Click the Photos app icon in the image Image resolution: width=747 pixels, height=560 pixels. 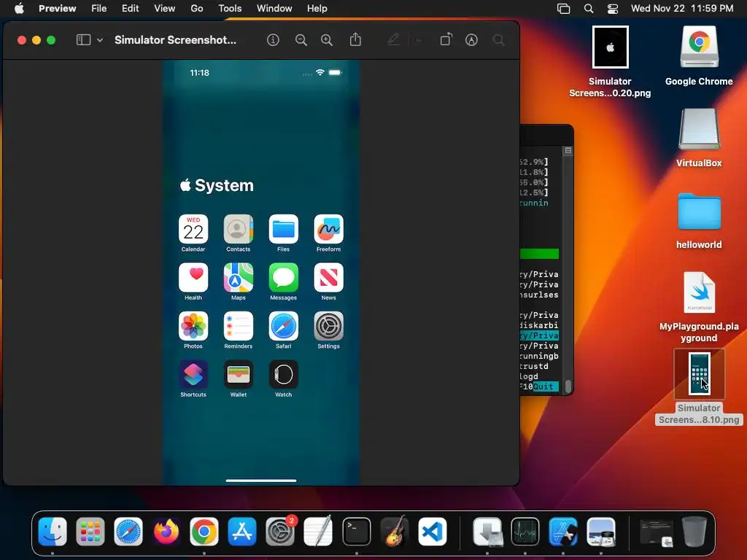point(193,326)
